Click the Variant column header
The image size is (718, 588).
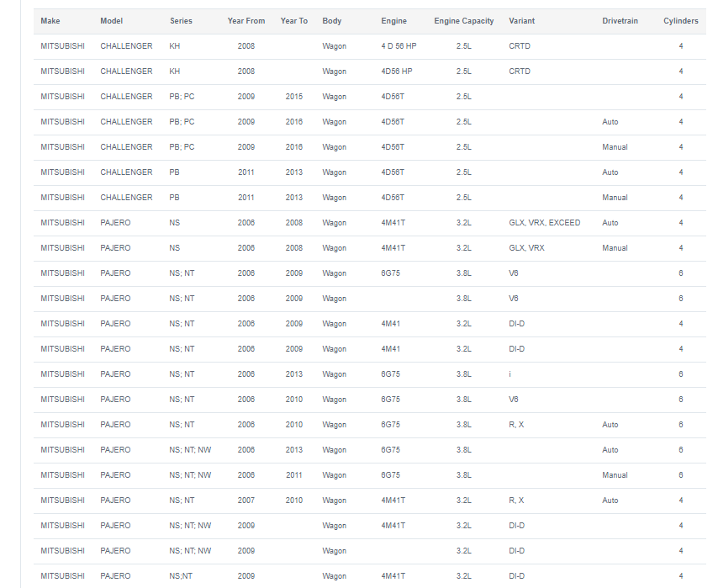521,21
